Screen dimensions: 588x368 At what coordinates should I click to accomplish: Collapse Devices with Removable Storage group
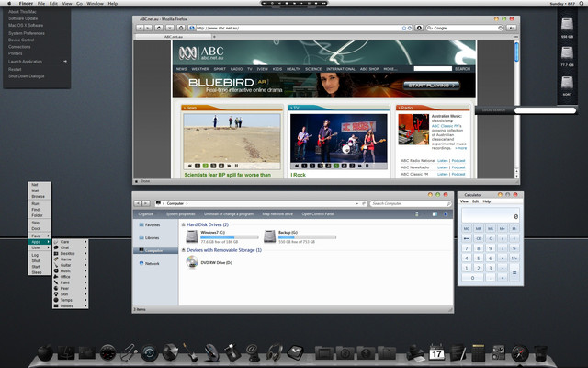click(184, 250)
